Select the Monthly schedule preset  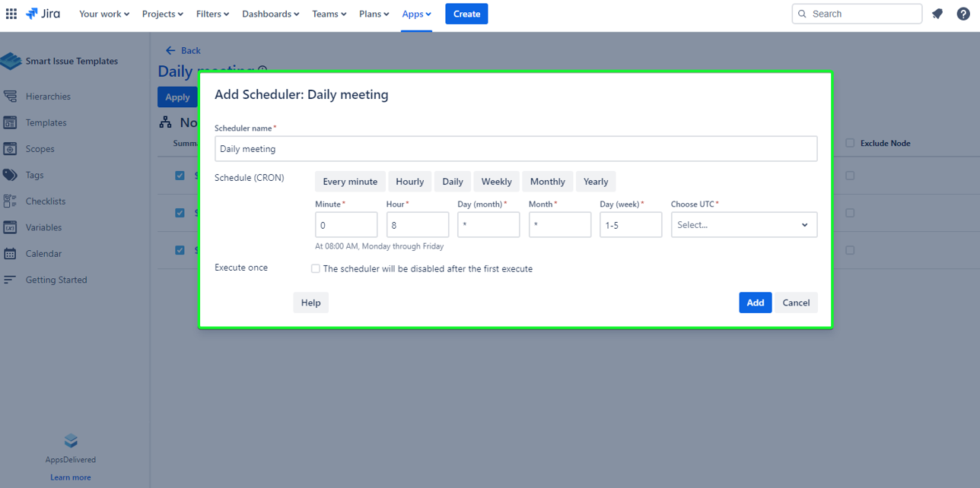pos(547,182)
